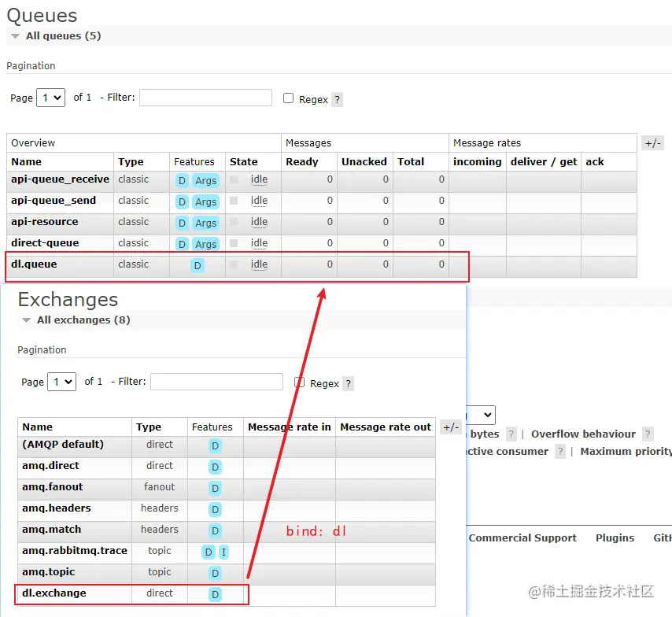This screenshot has width=672, height=617.
Task: Click the D badge of (AMQP default) exchange
Action: [x=215, y=446]
